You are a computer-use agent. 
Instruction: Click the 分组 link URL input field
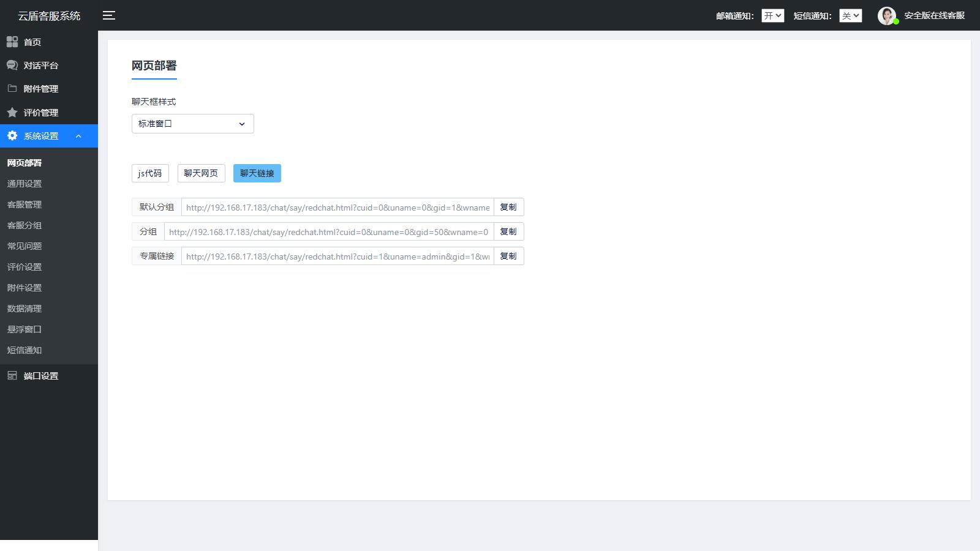point(328,231)
